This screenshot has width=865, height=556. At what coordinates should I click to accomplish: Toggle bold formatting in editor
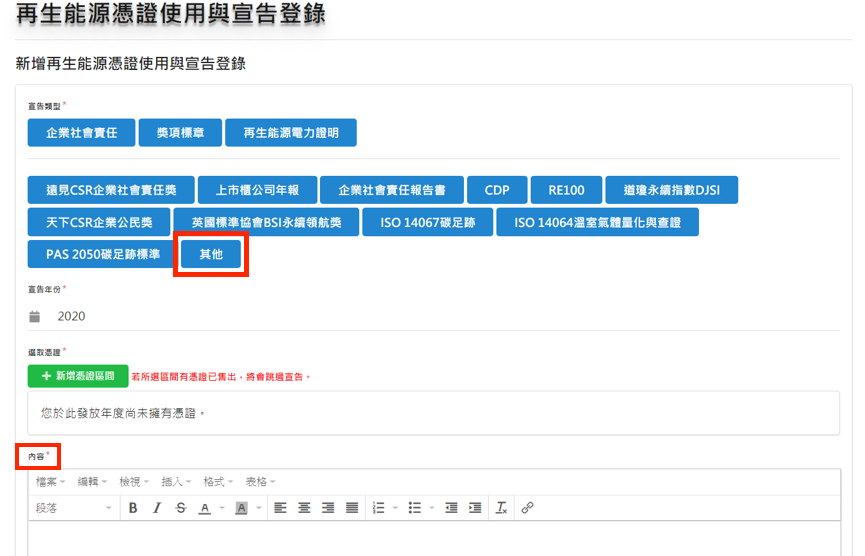click(x=133, y=508)
